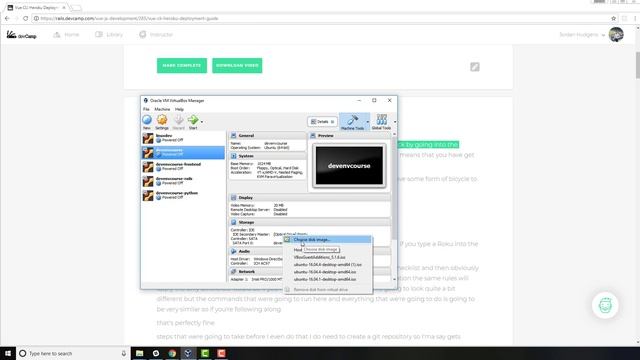
Task: Click the Preview section header icon
Action: click(x=313, y=136)
